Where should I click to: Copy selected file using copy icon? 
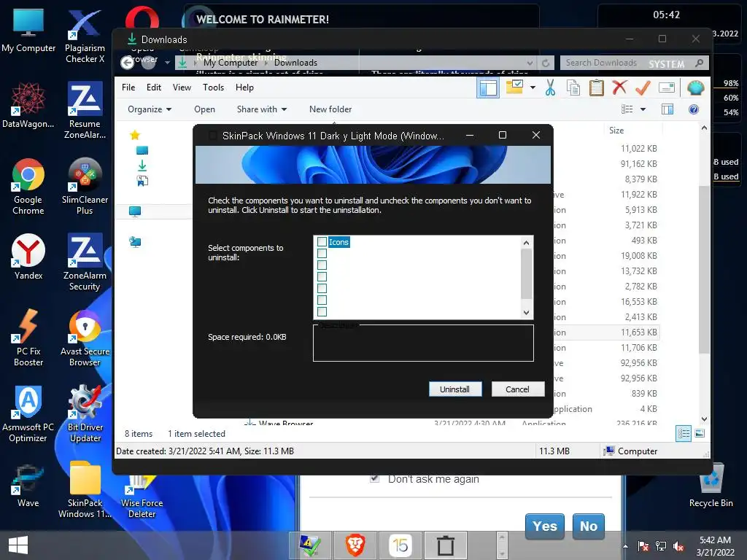pyautogui.click(x=573, y=87)
